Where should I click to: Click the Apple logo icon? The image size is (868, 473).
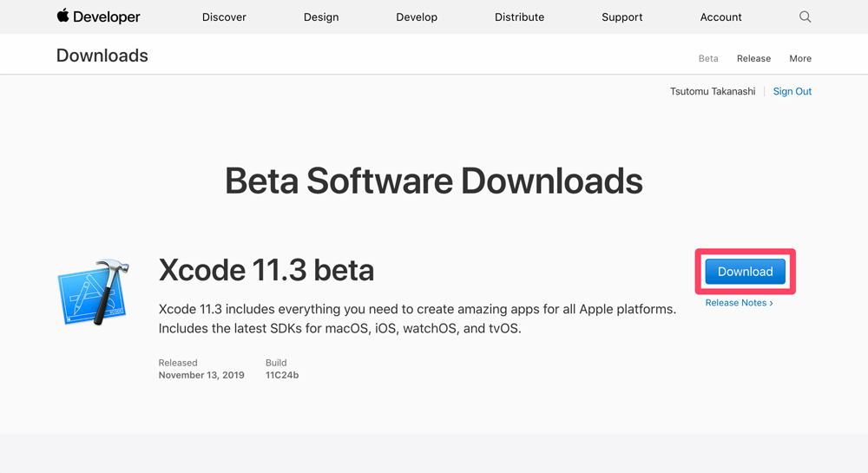pyautogui.click(x=63, y=16)
